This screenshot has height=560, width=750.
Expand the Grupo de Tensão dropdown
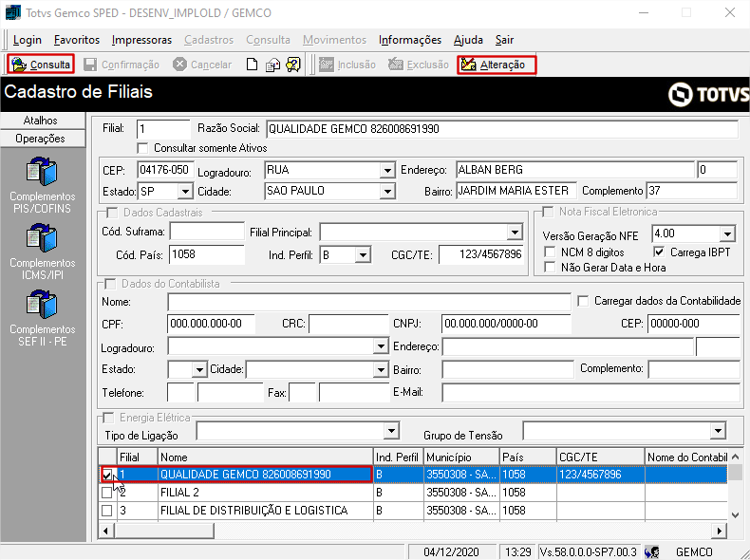coord(718,430)
